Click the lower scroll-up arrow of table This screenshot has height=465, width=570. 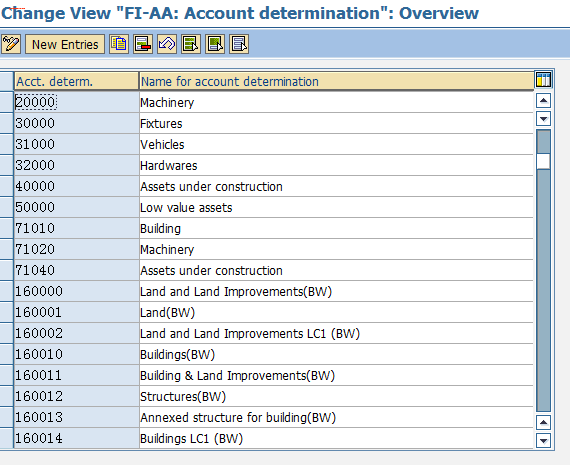(x=543, y=422)
